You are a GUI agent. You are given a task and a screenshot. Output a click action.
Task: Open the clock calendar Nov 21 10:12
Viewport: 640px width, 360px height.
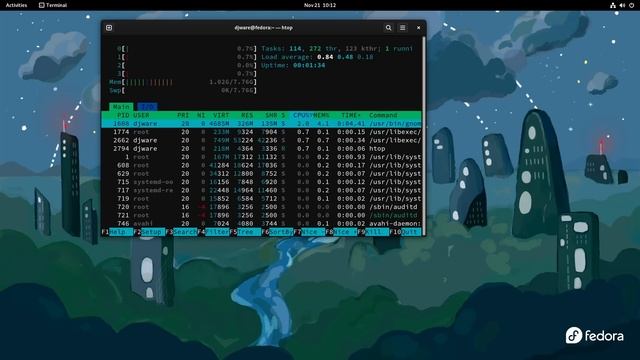click(320, 5)
